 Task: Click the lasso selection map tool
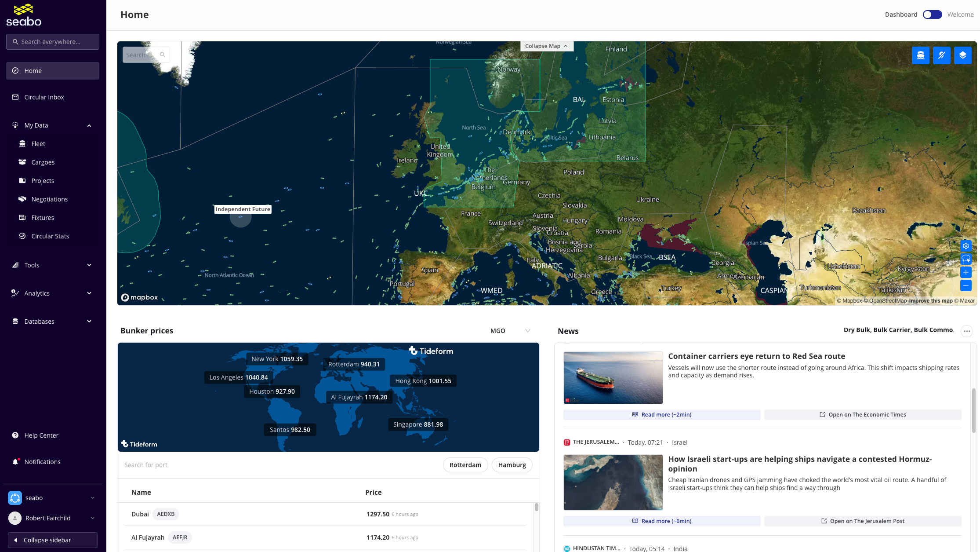point(966,259)
